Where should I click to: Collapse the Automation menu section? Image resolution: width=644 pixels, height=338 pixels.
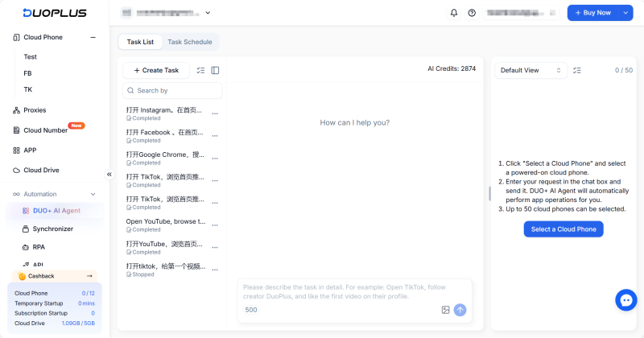93,194
